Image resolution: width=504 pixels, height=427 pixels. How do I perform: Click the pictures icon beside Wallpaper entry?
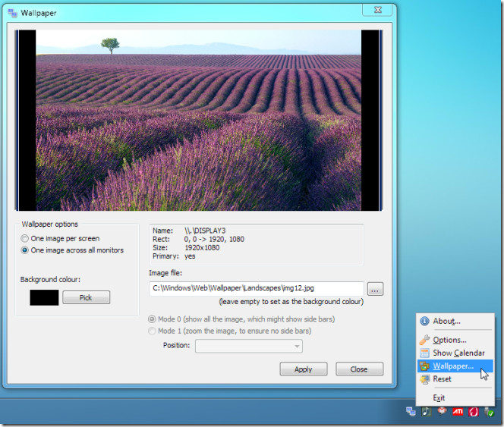coord(424,366)
